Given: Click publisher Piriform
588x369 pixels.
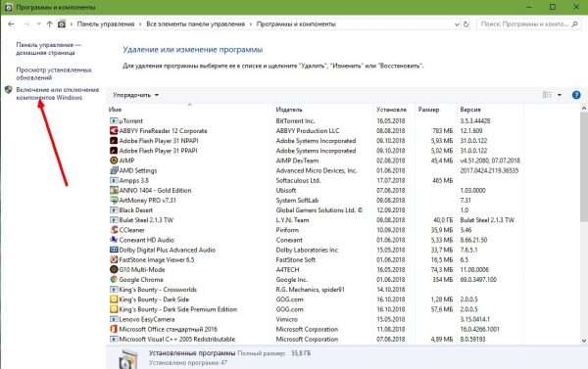Looking at the screenshot, I should pos(287,230).
